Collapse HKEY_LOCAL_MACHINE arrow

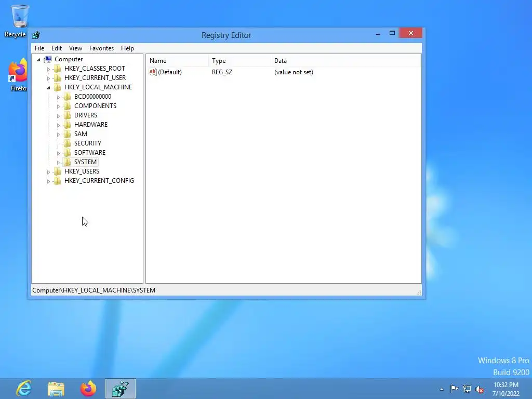tap(48, 88)
